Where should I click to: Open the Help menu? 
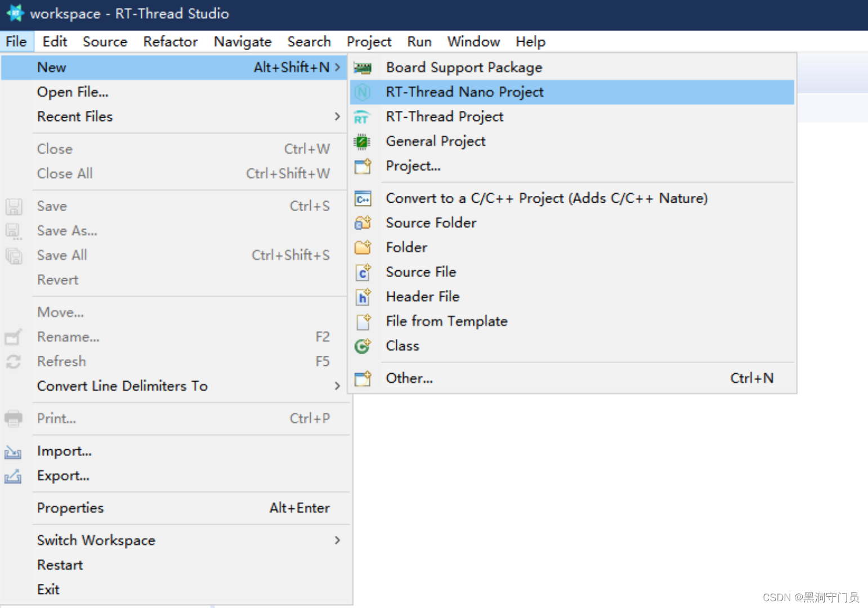click(530, 42)
